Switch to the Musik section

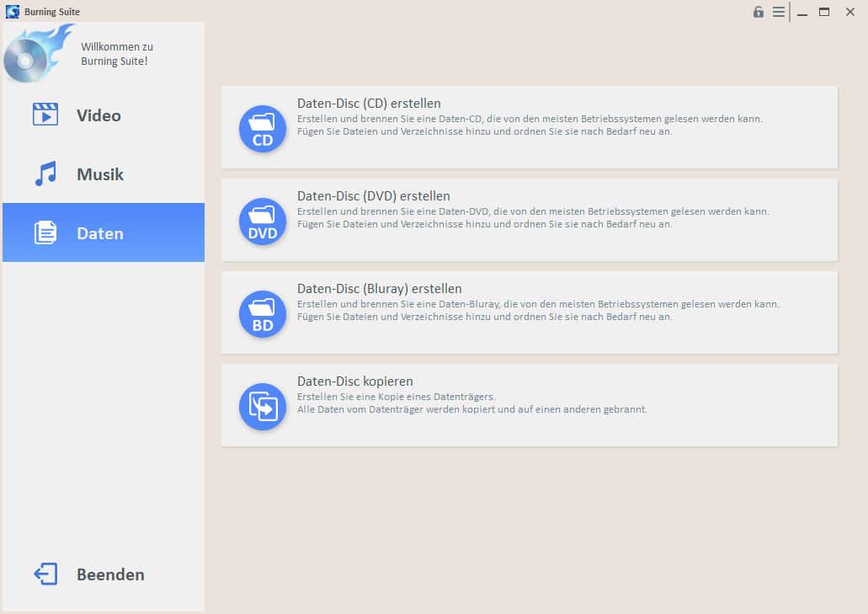pos(100,174)
